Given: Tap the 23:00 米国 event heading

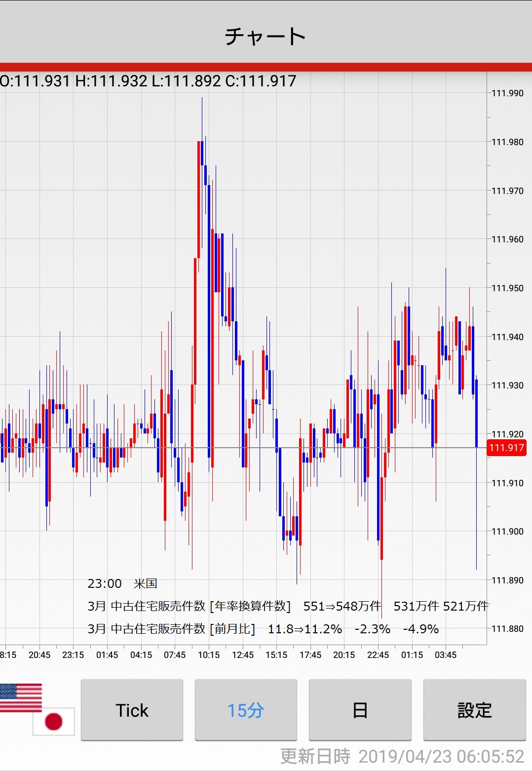Looking at the screenshot, I should click(122, 583).
